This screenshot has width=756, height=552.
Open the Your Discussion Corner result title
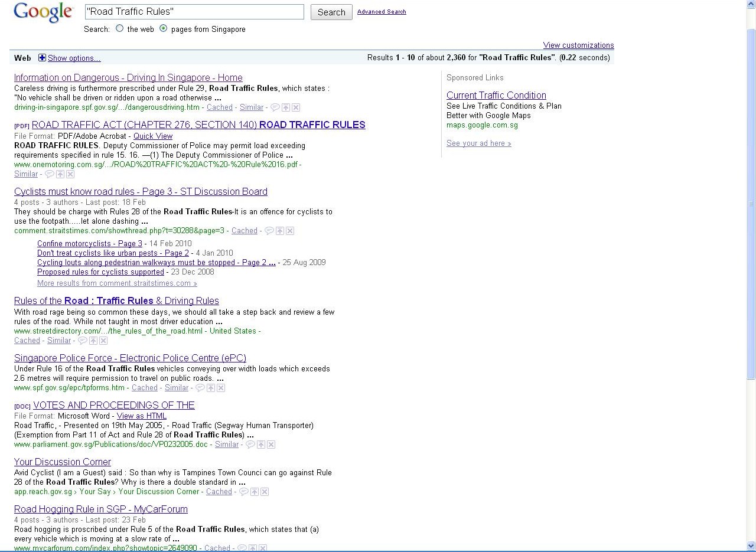pyautogui.click(x=63, y=462)
